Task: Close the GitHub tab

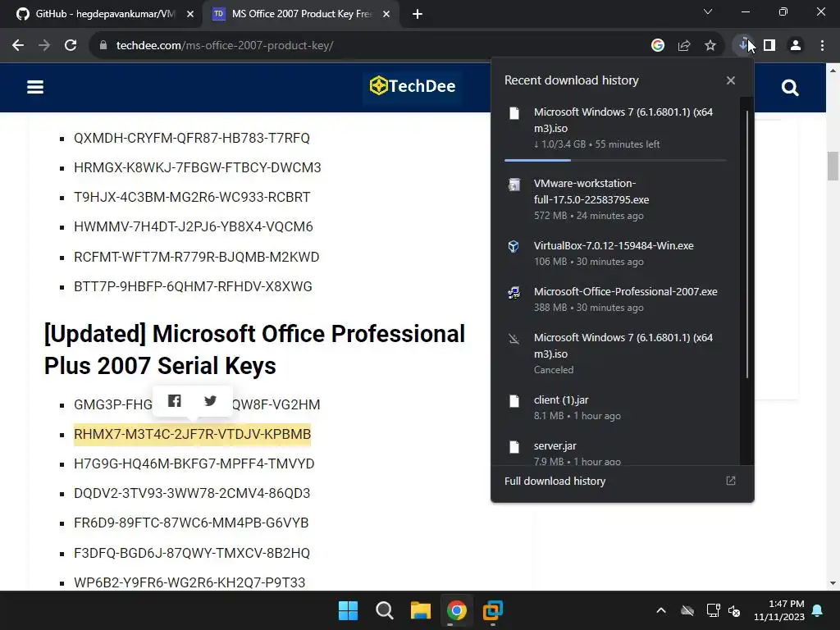Action: (x=190, y=14)
